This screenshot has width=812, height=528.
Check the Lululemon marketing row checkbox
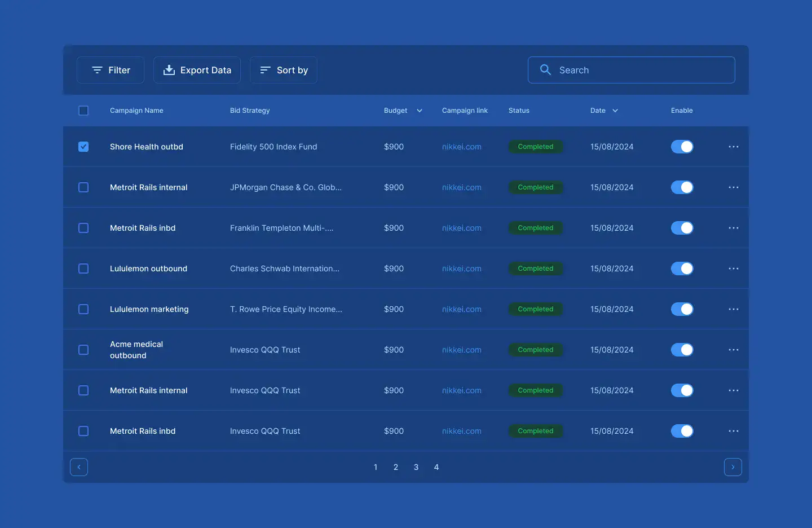83,309
